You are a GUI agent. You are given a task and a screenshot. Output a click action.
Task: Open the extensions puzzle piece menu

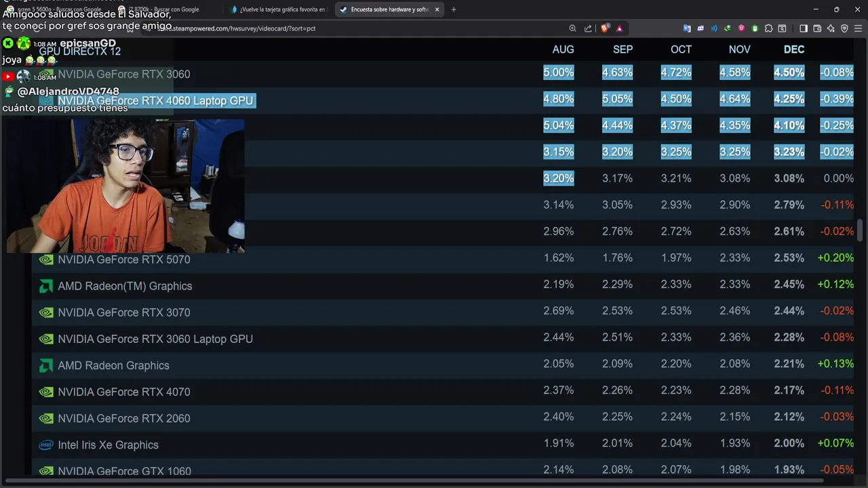click(768, 28)
